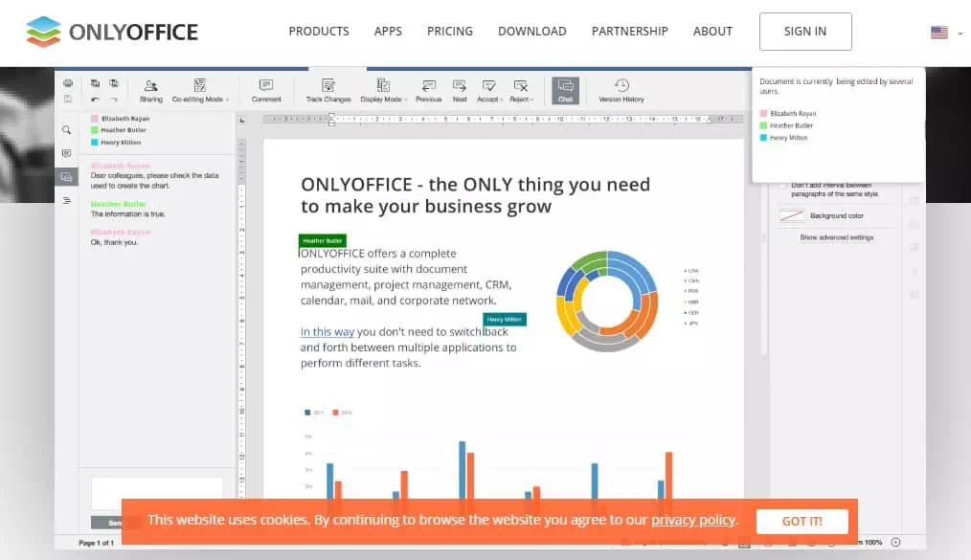
Task: Click the SIGN IN button
Action: point(805,32)
